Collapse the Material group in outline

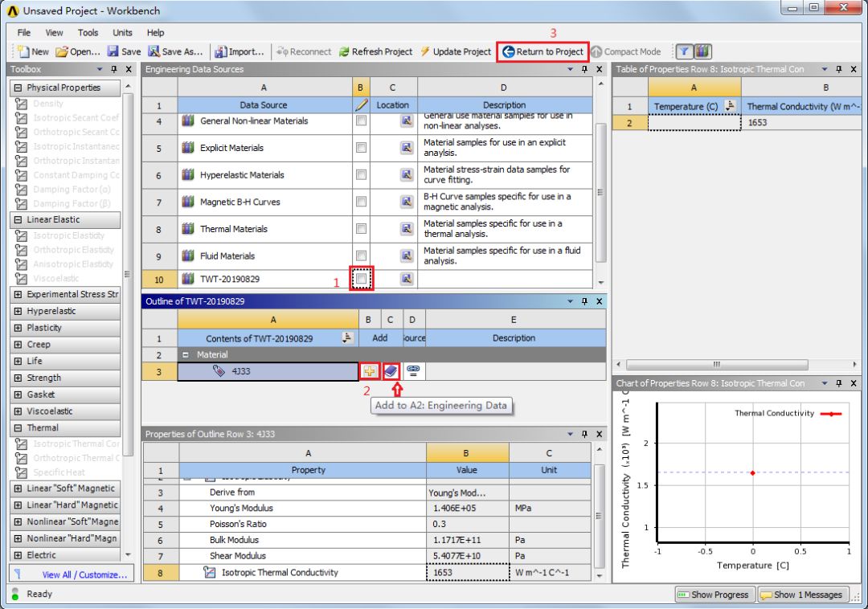tap(186, 354)
